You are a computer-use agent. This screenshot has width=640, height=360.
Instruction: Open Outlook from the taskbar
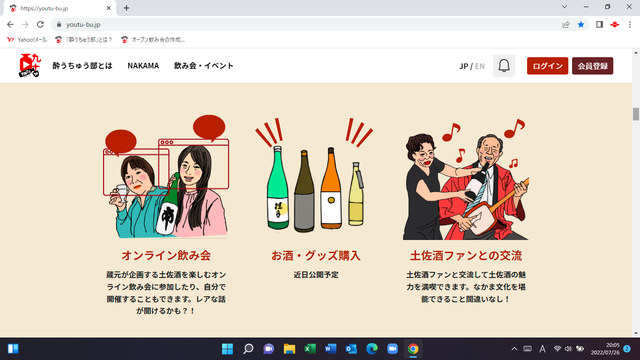[351, 349]
